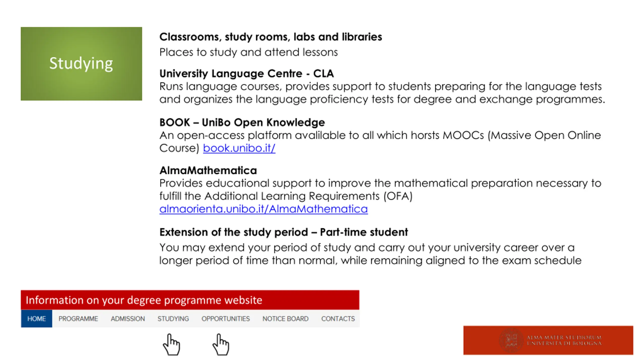Click the Extension of the study period heading

click(x=284, y=232)
